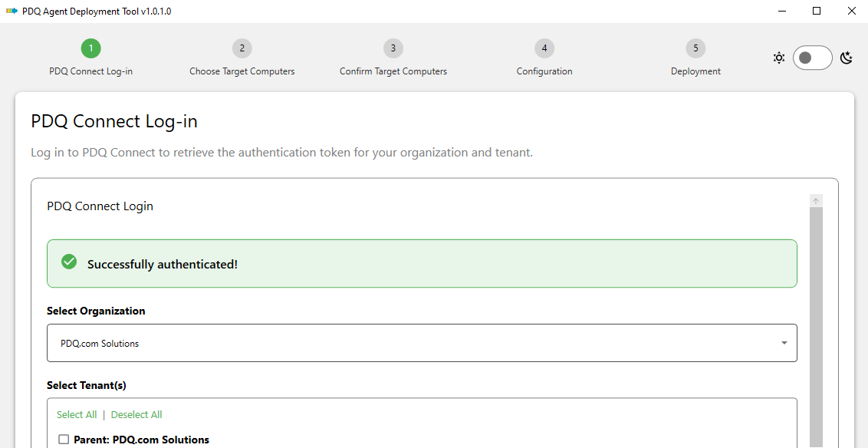The image size is (868, 448).
Task: Click the Choose Target Computers step label
Action: pyautogui.click(x=242, y=71)
